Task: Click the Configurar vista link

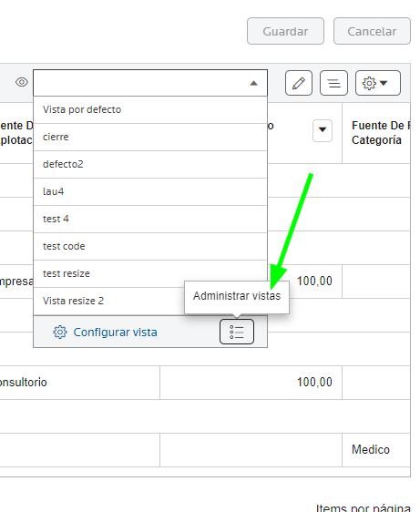Action: click(x=115, y=333)
